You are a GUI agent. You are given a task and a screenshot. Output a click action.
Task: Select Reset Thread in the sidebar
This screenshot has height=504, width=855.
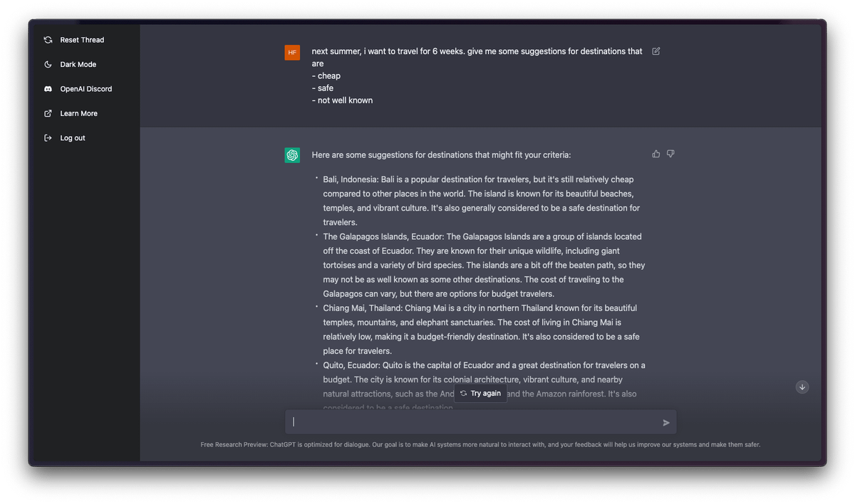click(x=82, y=40)
